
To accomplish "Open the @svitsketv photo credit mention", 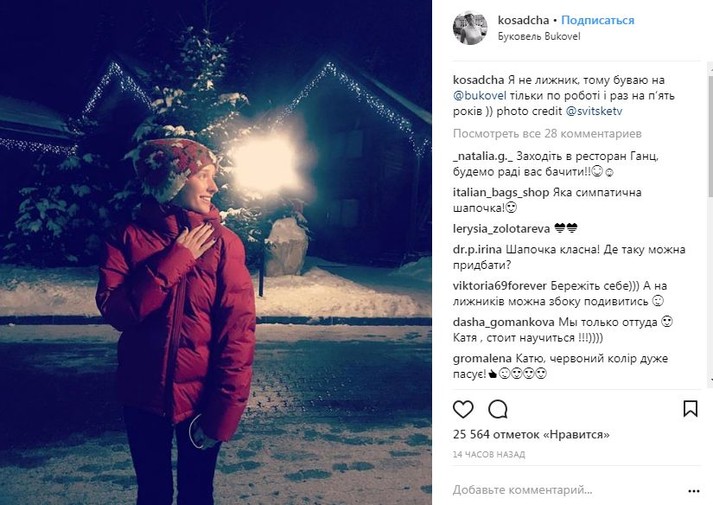I will tap(594, 111).
